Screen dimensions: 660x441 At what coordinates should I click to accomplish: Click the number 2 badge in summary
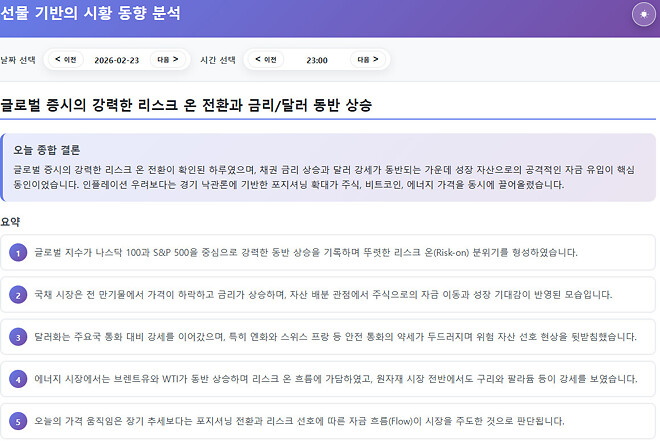18,295
